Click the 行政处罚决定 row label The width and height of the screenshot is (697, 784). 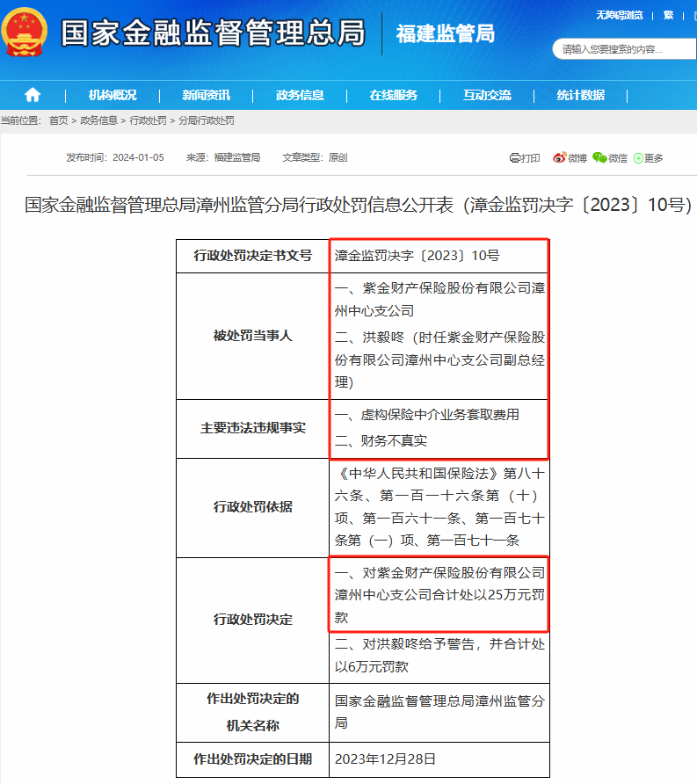[x=252, y=620]
